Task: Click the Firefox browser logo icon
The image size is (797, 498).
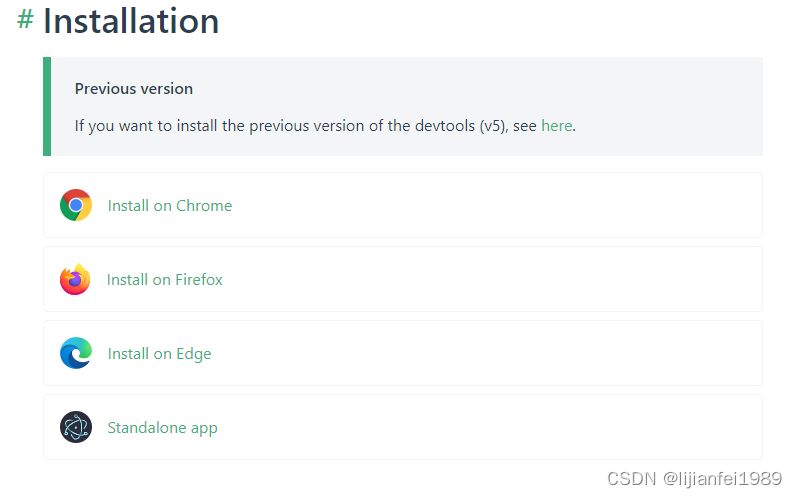Action: coord(75,280)
